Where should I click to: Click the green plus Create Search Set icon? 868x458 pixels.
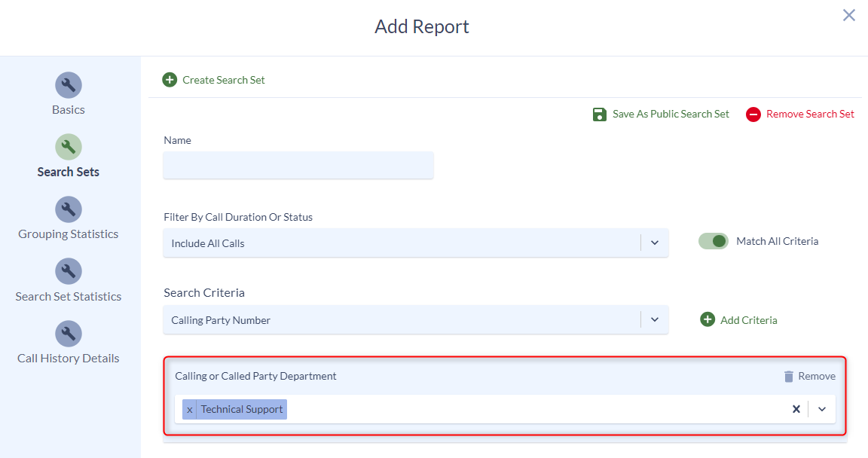tap(170, 80)
